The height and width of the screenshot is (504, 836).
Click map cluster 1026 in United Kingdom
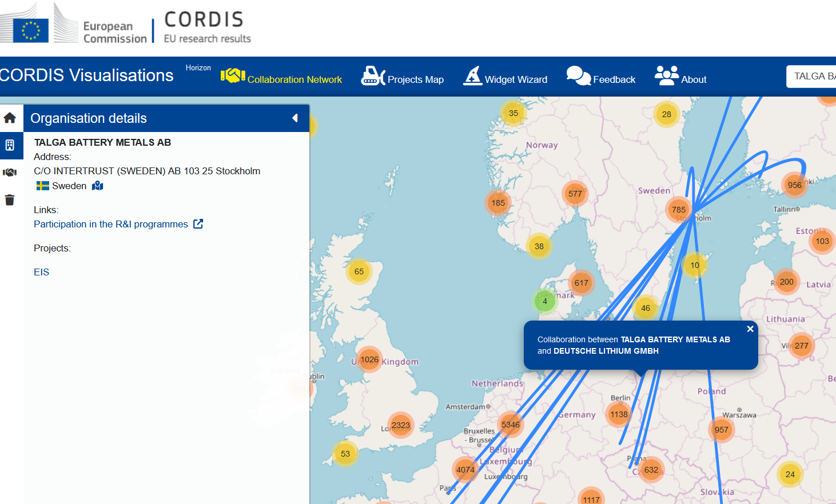click(x=369, y=359)
